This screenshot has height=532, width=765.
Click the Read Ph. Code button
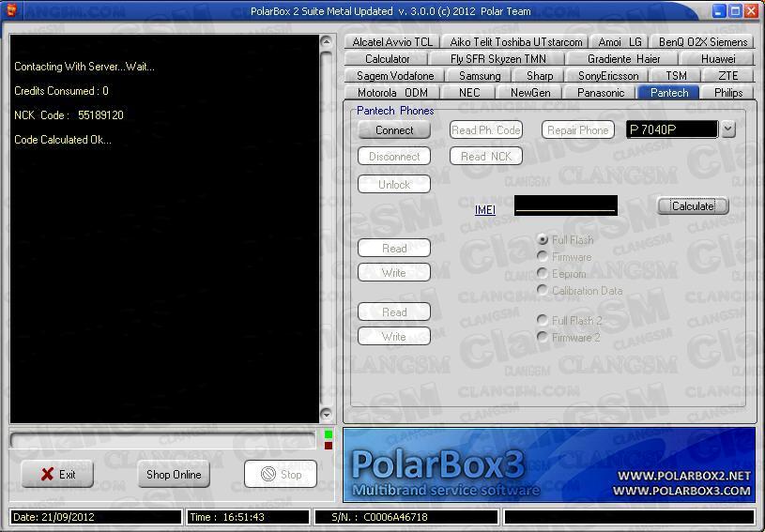point(486,130)
